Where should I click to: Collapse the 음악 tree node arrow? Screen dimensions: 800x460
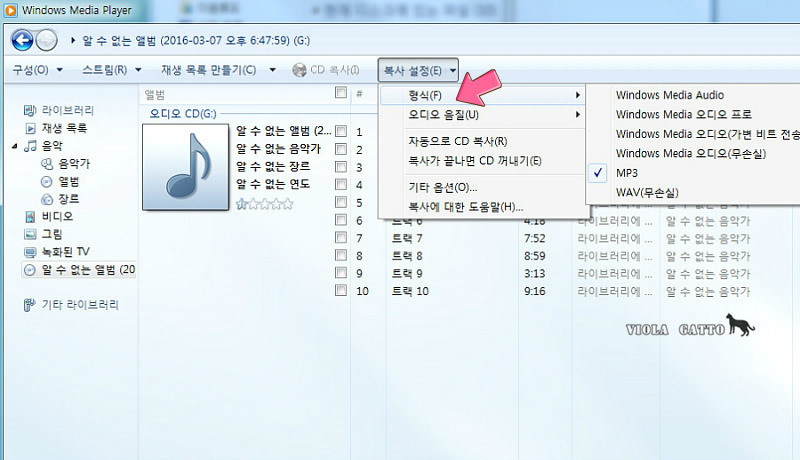[15, 146]
